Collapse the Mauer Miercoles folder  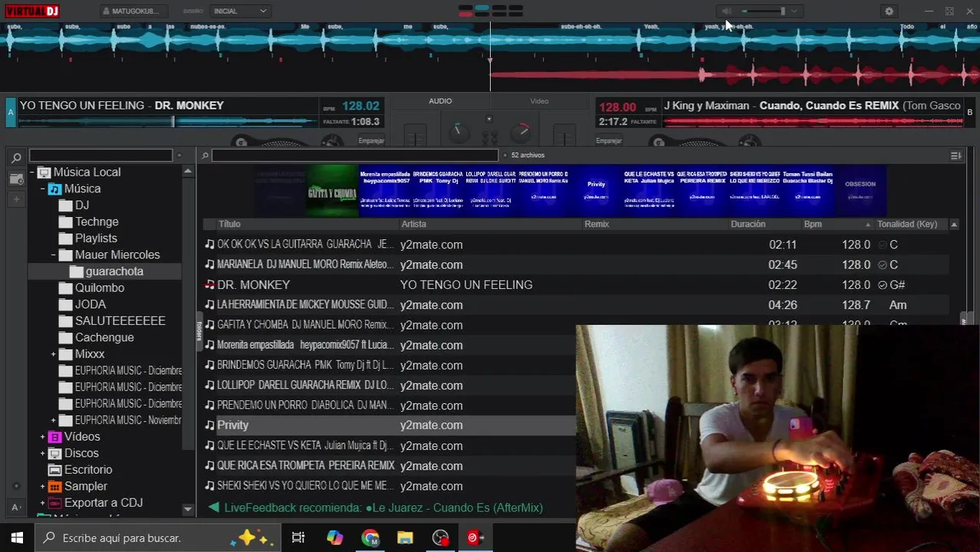pyautogui.click(x=54, y=255)
